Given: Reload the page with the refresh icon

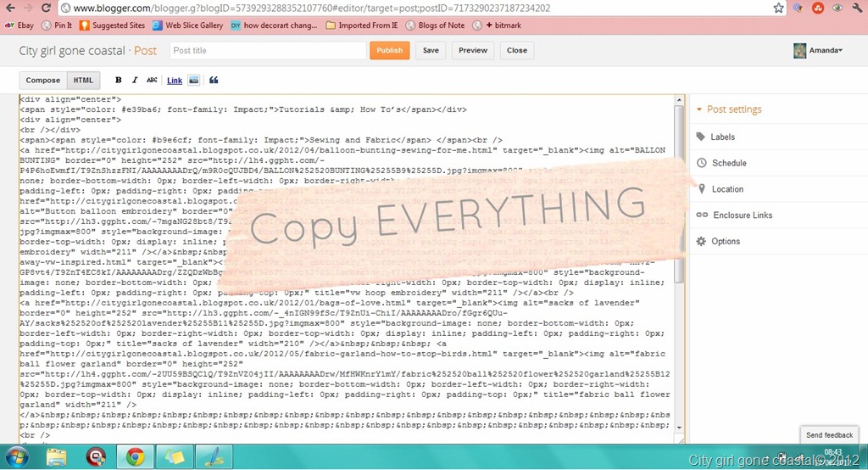Looking at the screenshot, I should pyautogui.click(x=47, y=8).
